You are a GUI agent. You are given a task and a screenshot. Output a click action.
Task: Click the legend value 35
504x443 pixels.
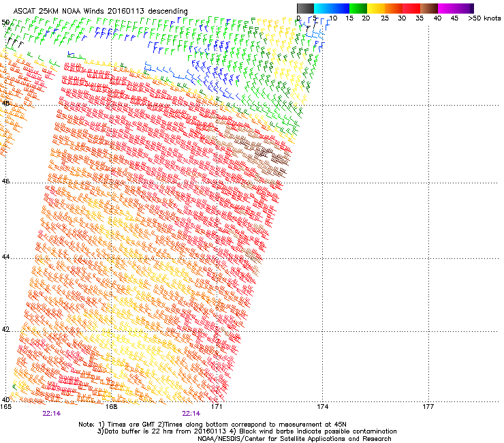(420, 18)
